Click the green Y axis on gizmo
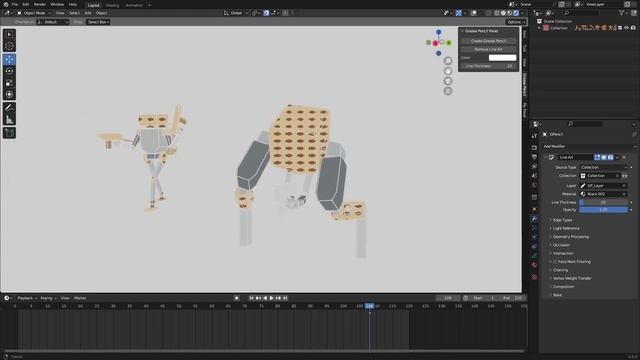The image size is (640, 360). [449, 42]
